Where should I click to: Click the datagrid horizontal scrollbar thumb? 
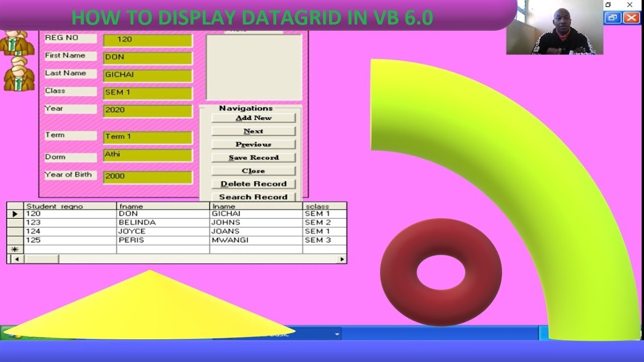pyautogui.click(x=41, y=259)
